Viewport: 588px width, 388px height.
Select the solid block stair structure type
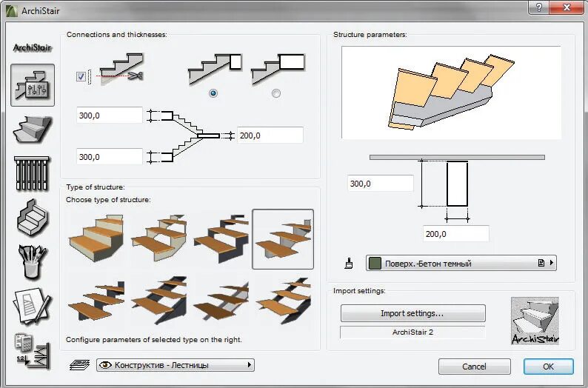click(96, 239)
